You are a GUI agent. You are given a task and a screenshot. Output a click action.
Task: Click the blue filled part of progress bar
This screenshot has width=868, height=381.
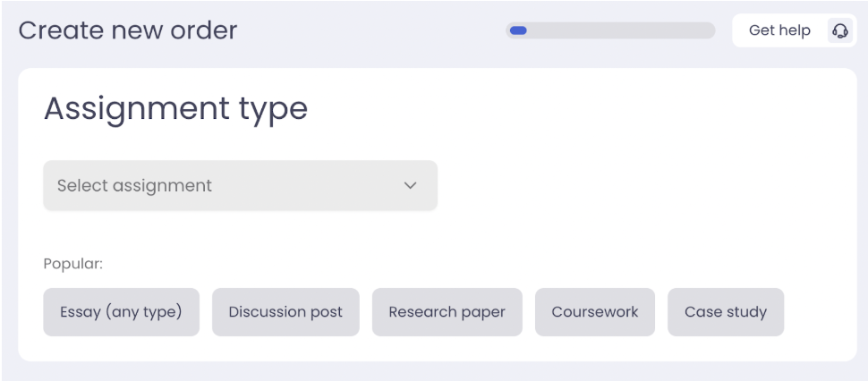(x=517, y=30)
